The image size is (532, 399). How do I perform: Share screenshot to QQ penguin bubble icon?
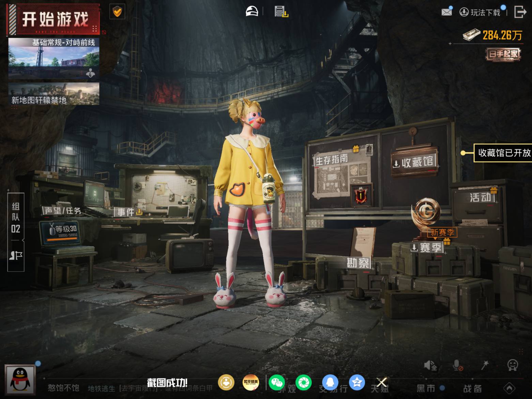pos(330,382)
